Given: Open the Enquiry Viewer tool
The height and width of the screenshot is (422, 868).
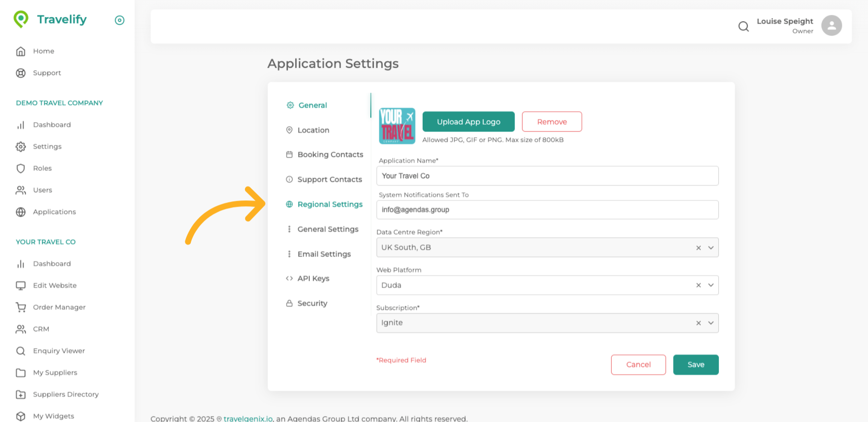Looking at the screenshot, I should 59,351.
